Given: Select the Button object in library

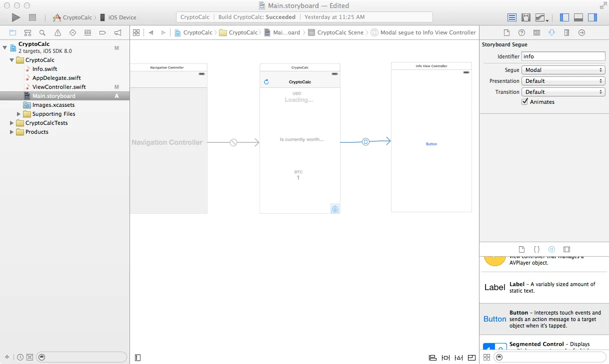Looking at the screenshot, I should pos(544,319).
